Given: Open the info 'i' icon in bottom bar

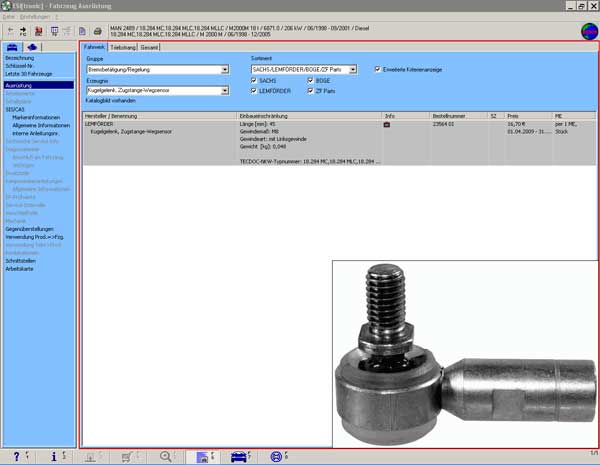Looking at the screenshot, I should click(x=54, y=456).
